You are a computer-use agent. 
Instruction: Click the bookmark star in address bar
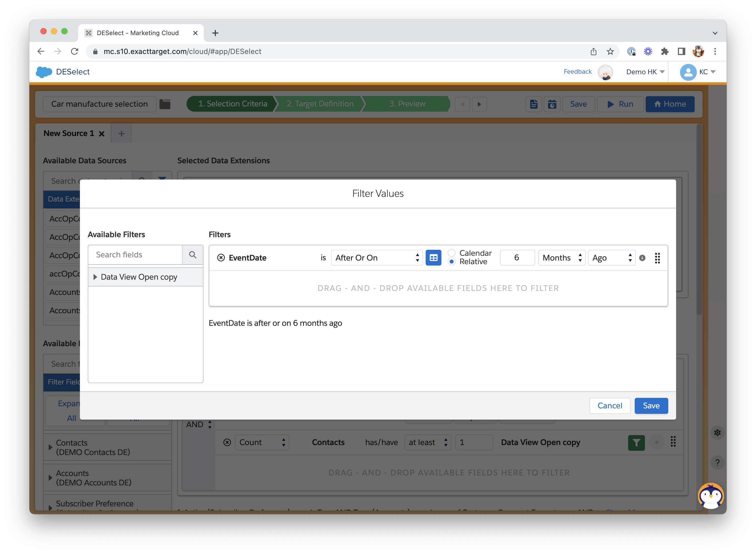(x=610, y=52)
